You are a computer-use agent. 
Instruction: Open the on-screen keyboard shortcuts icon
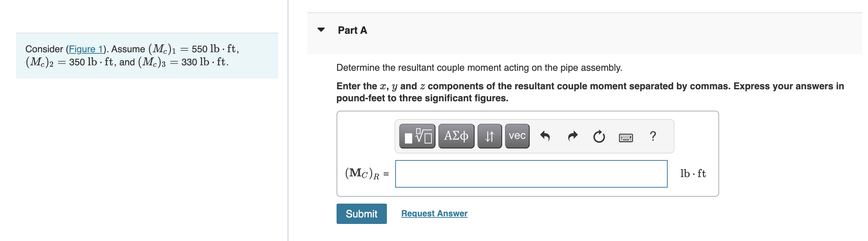[626, 137]
